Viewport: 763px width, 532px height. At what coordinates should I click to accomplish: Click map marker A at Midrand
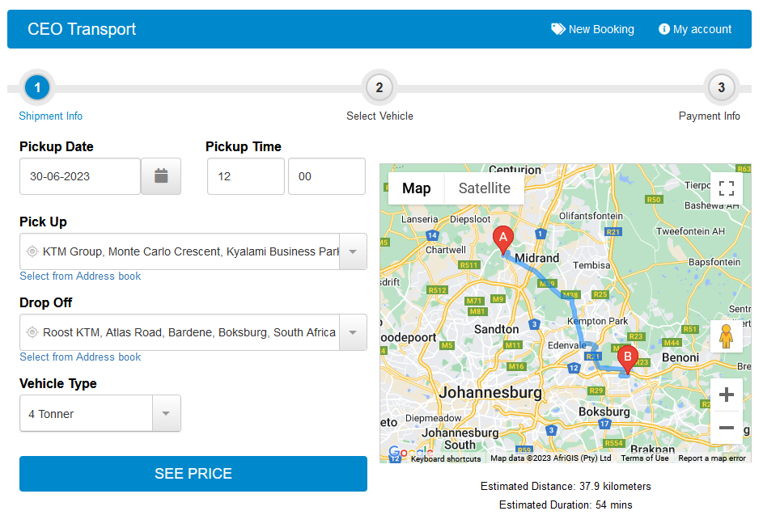(x=503, y=240)
